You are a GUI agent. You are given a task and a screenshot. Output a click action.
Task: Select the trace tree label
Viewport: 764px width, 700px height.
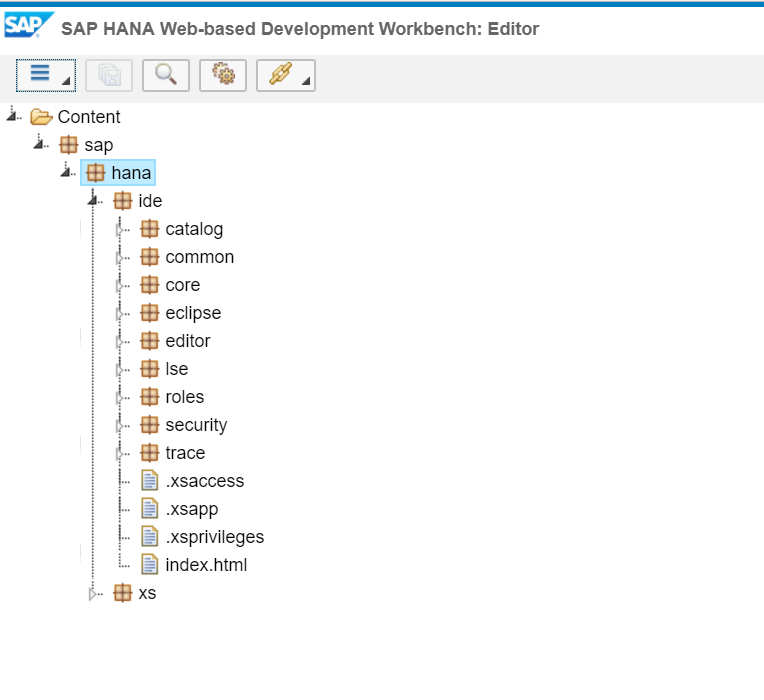(185, 453)
